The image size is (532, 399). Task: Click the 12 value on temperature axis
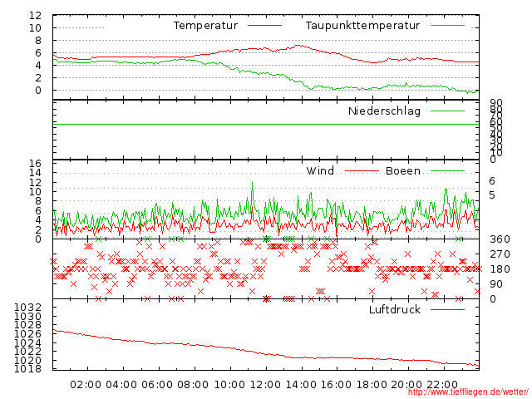(x=35, y=15)
